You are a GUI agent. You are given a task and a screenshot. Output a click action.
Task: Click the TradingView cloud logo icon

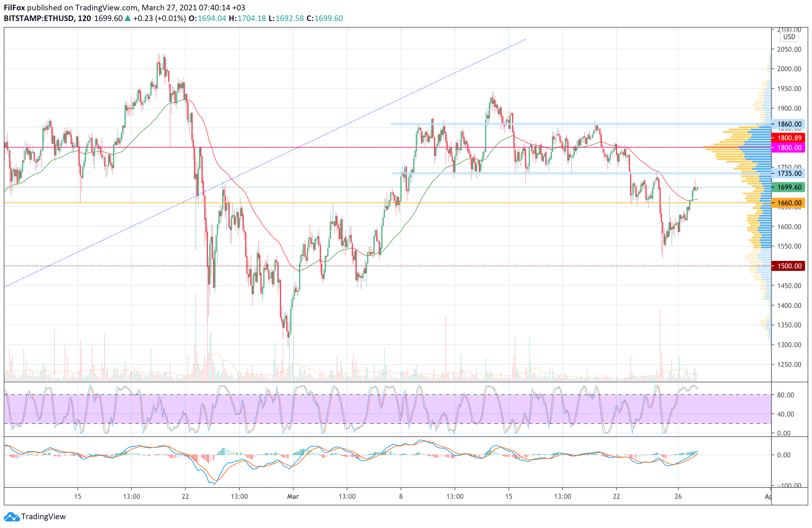point(12,517)
